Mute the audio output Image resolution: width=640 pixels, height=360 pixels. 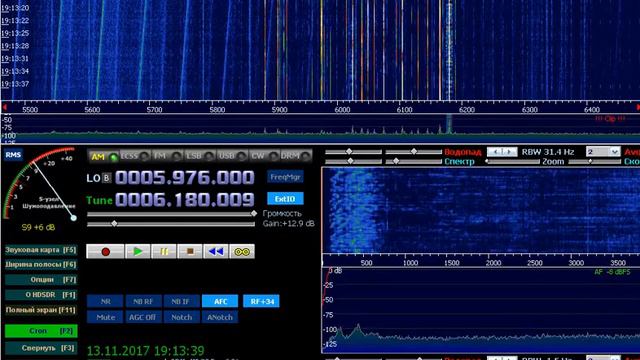(105, 317)
